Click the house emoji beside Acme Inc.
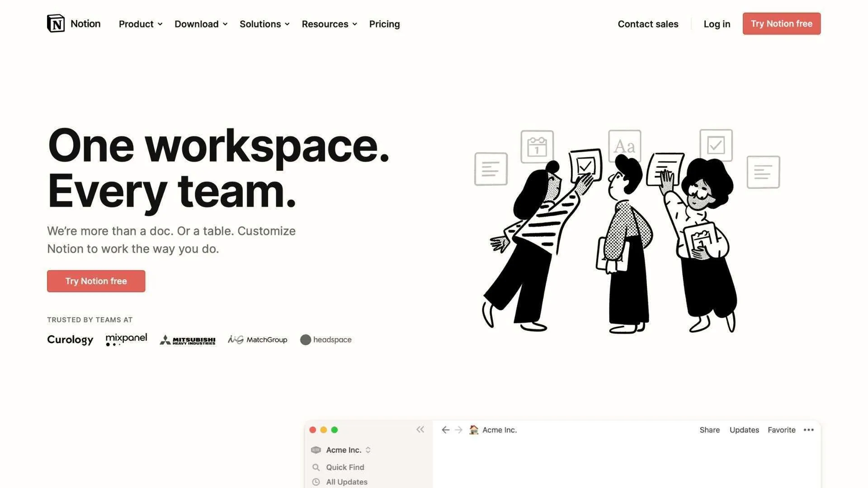 pos(473,430)
